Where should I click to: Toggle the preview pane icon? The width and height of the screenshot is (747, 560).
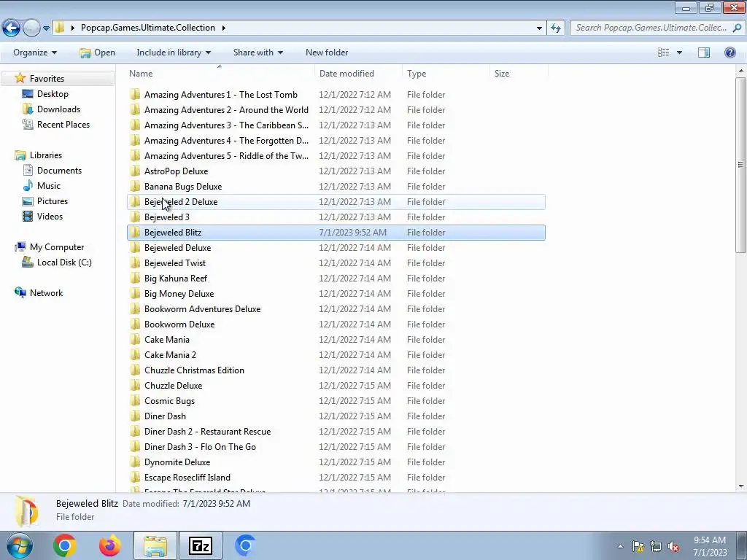pos(704,52)
